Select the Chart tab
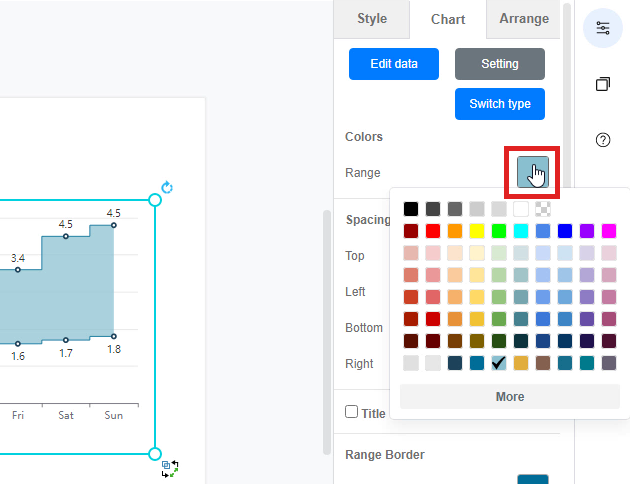The height and width of the screenshot is (484, 630). [x=448, y=19]
